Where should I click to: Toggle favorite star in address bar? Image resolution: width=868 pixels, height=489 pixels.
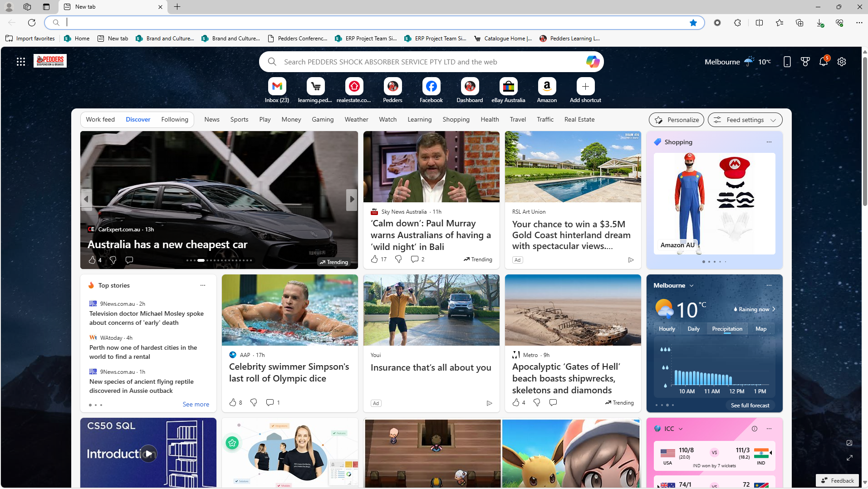click(x=693, y=23)
